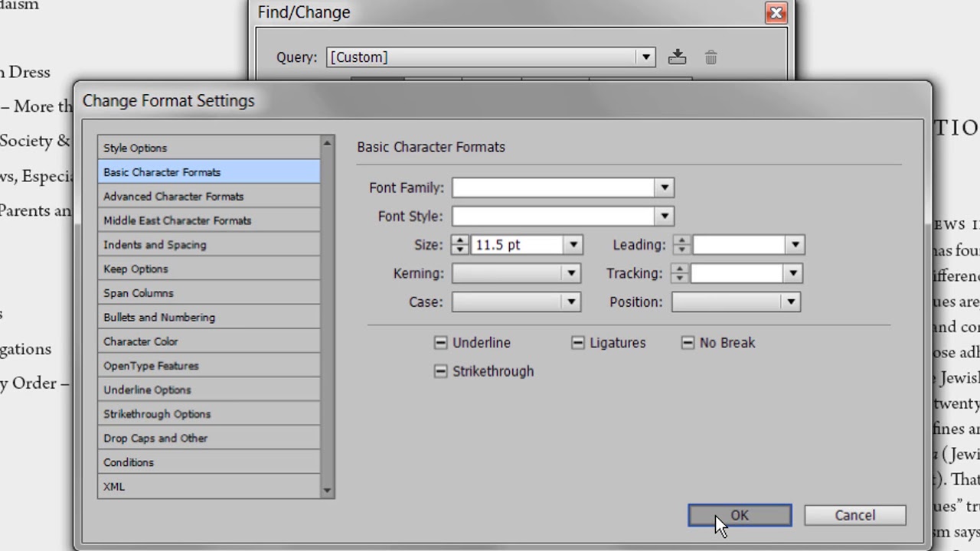Select Advanced Character Formats category
The height and width of the screenshot is (551, 980).
click(x=173, y=197)
